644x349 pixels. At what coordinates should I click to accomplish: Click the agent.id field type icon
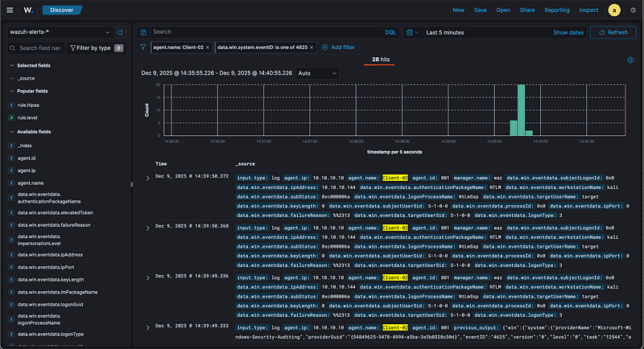tap(11, 158)
